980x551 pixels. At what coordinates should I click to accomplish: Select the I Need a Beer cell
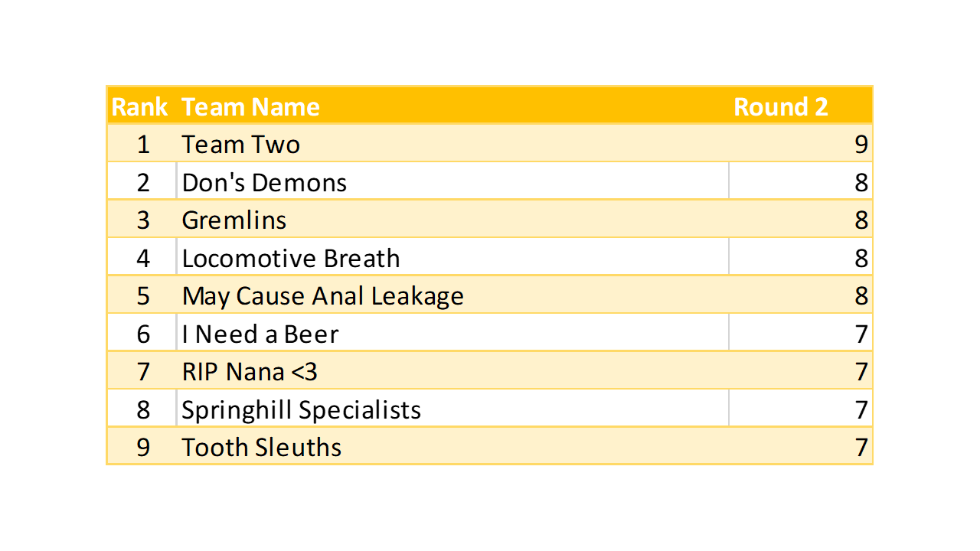(260, 334)
